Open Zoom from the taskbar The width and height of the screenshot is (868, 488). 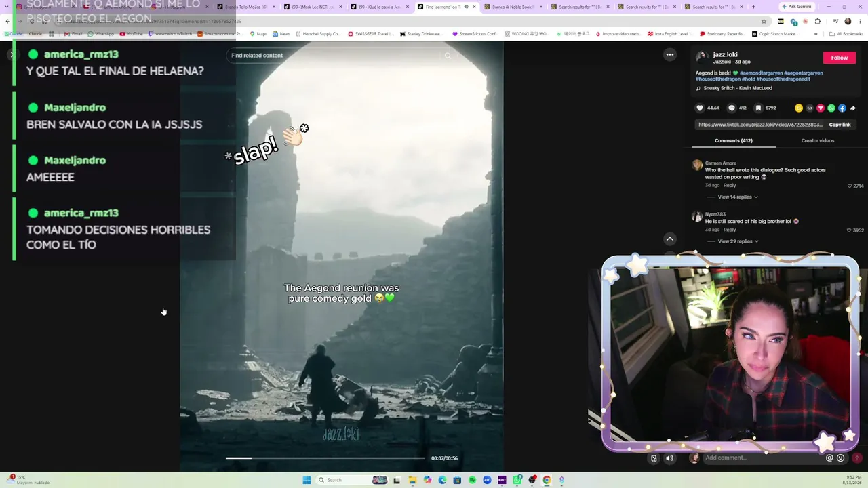point(487,480)
